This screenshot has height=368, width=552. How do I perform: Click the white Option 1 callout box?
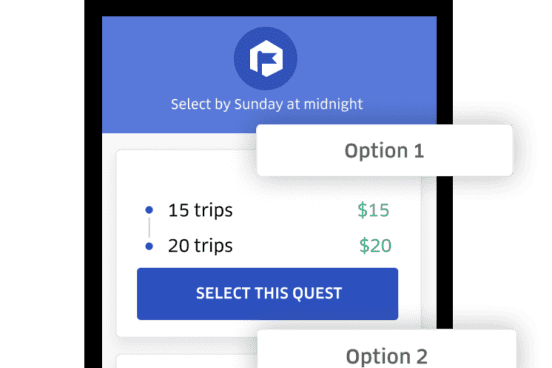pyautogui.click(x=384, y=150)
